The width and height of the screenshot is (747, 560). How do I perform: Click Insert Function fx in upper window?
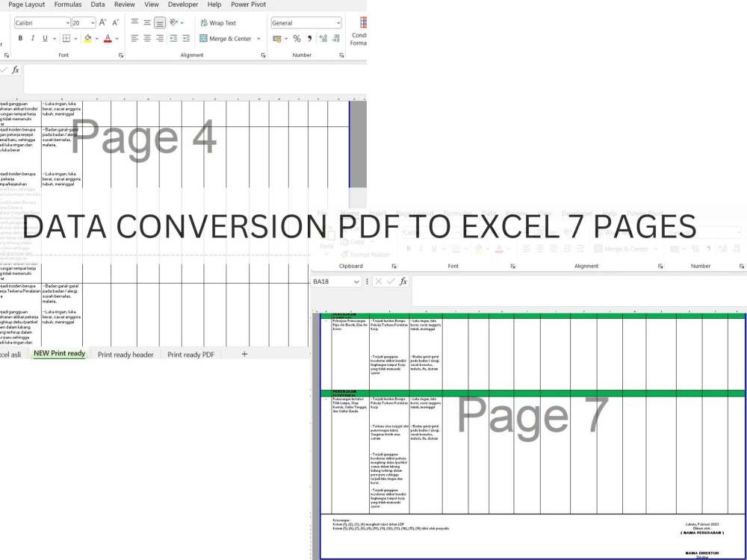click(x=15, y=70)
